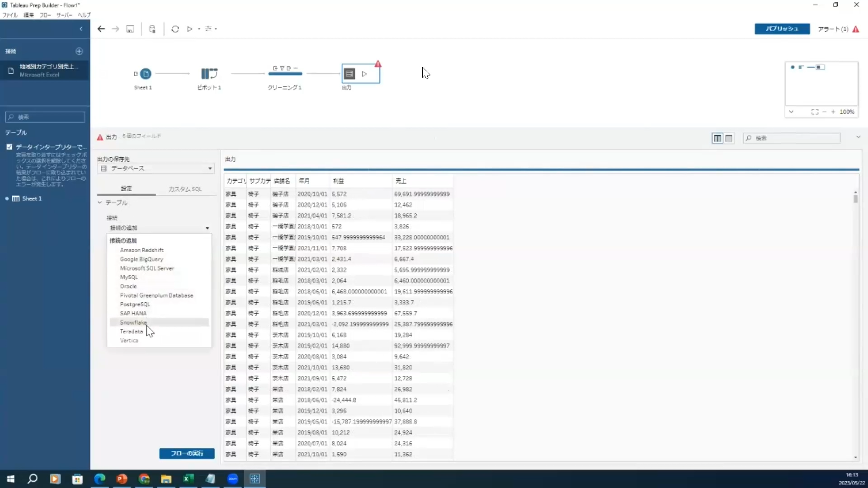Open the Windows Start menu

[x=11, y=479]
